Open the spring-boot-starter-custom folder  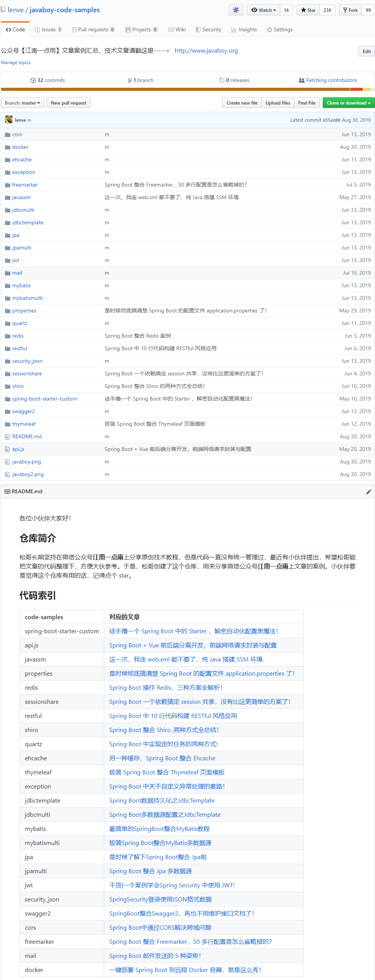tap(45, 399)
